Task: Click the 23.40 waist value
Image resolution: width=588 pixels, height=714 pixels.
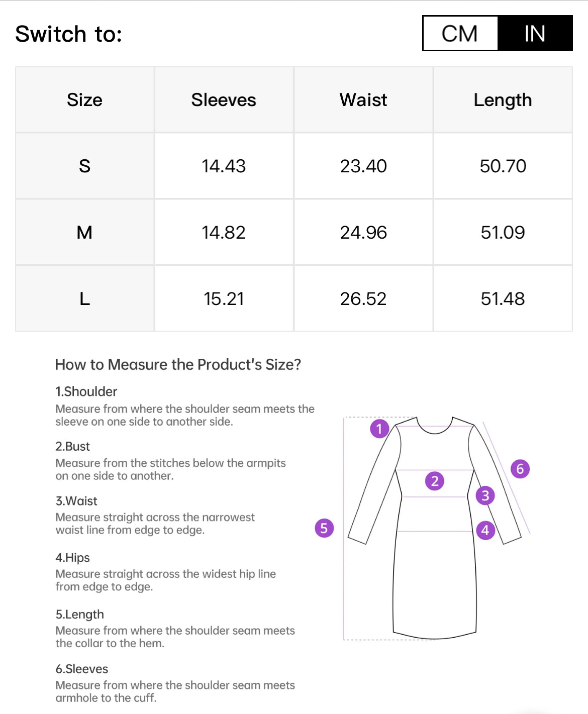Action: tap(363, 166)
